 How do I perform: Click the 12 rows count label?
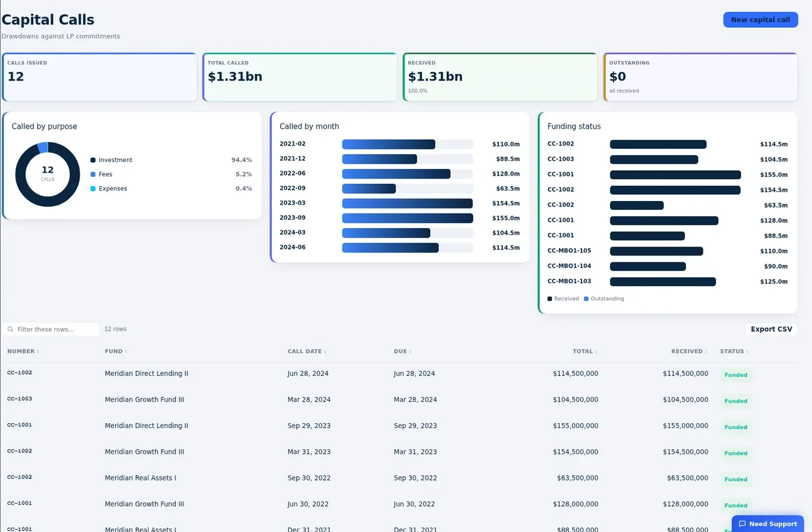(115, 329)
